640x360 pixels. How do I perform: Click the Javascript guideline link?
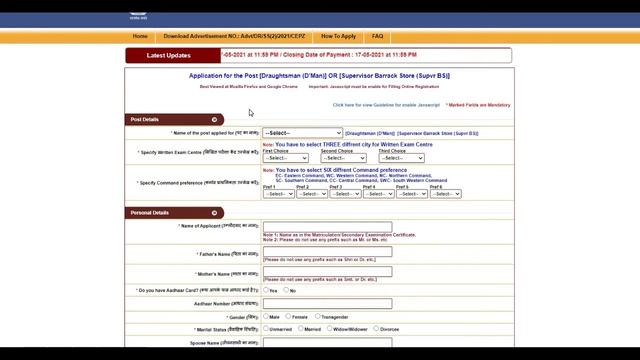coord(386,105)
